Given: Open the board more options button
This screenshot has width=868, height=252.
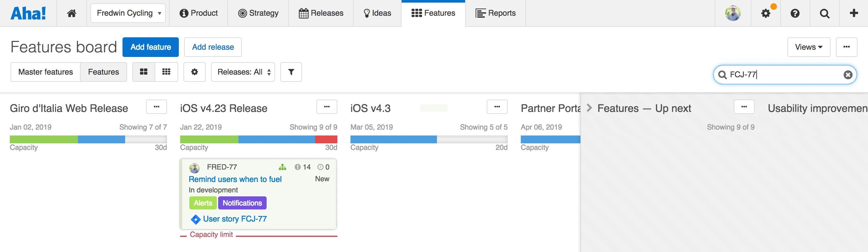Looking at the screenshot, I should (846, 47).
